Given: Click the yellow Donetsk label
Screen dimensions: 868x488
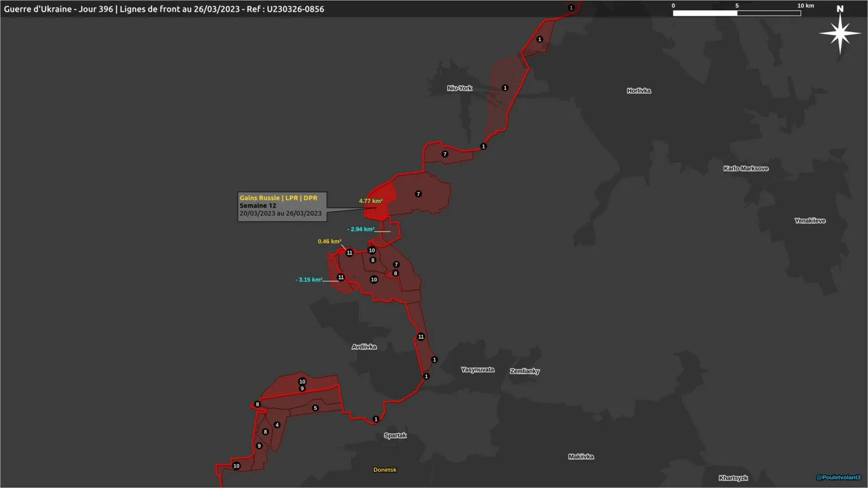Looking at the screenshot, I should (385, 470).
